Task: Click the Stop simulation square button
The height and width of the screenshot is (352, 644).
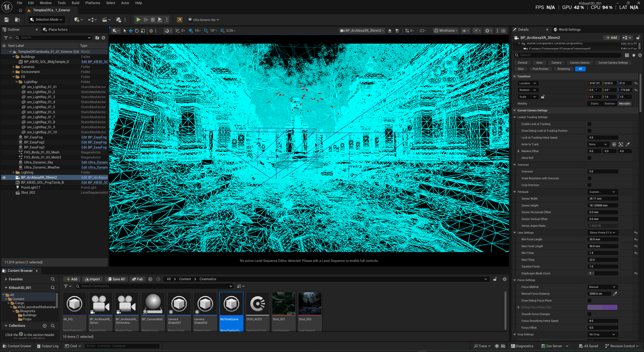Action: (x=153, y=20)
